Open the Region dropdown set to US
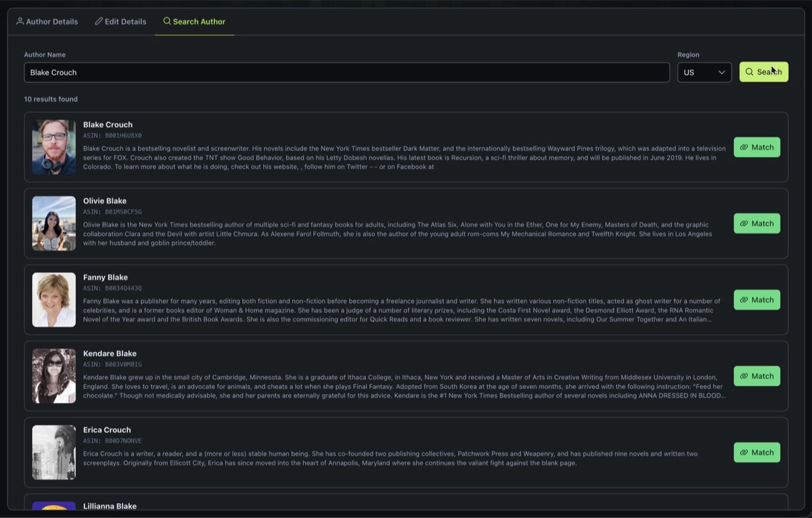The width and height of the screenshot is (812, 518). 704,72
